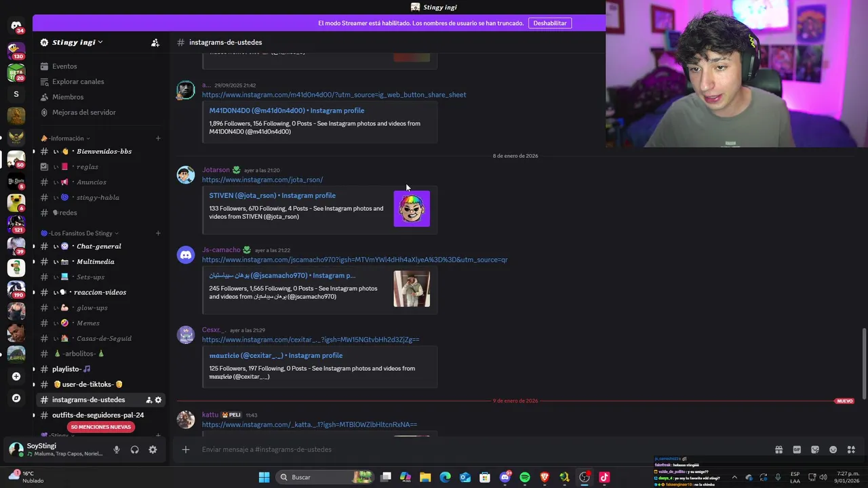Screen dimensions: 868x488
Task: Click the SoyStingi user avatar
Action: coord(16,449)
